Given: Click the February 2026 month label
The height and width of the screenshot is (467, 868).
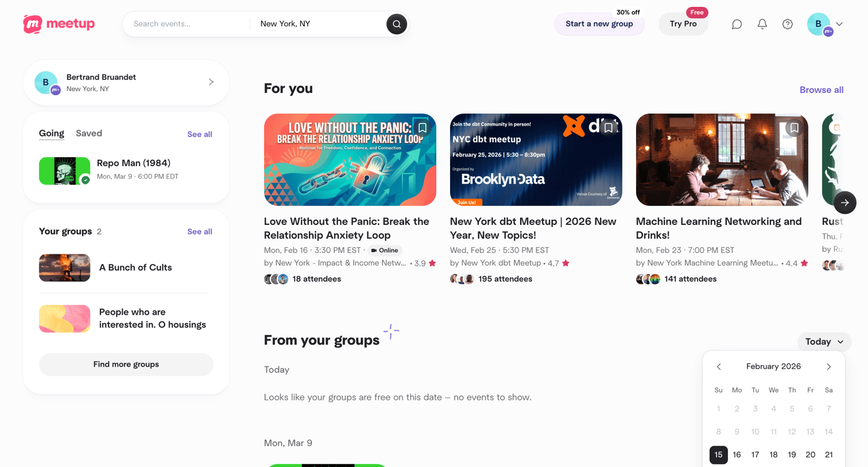Looking at the screenshot, I should point(773,367).
